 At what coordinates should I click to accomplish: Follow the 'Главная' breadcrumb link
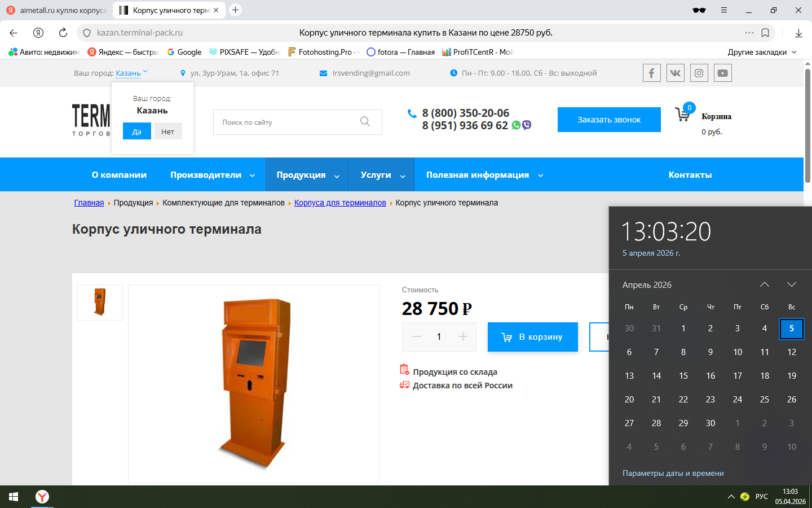click(89, 203)
